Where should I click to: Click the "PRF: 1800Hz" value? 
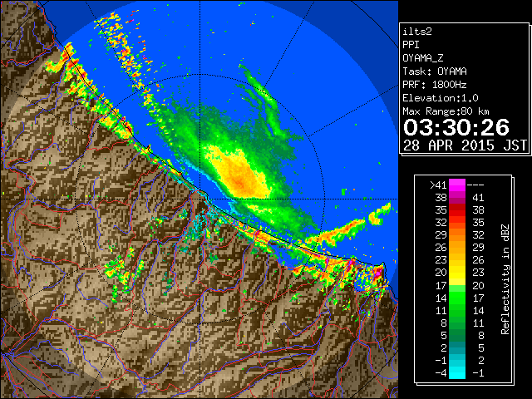point(435,85)
